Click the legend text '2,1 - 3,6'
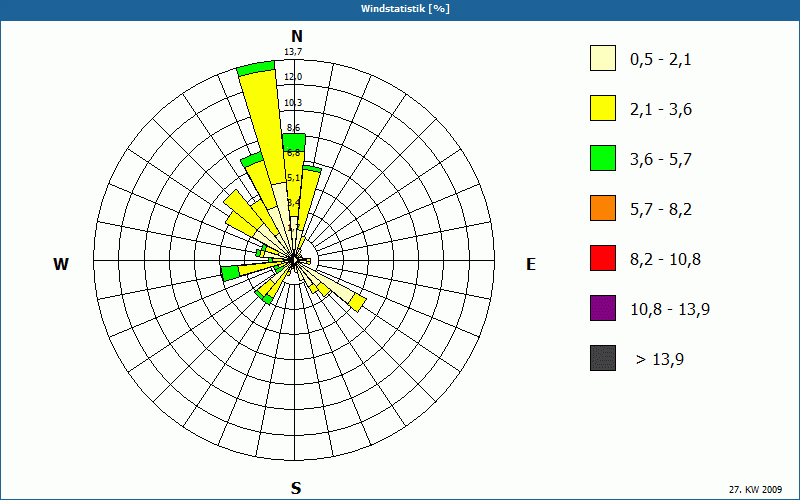The height and width of the screenshot is (500, 800). [x=661, y=110]
